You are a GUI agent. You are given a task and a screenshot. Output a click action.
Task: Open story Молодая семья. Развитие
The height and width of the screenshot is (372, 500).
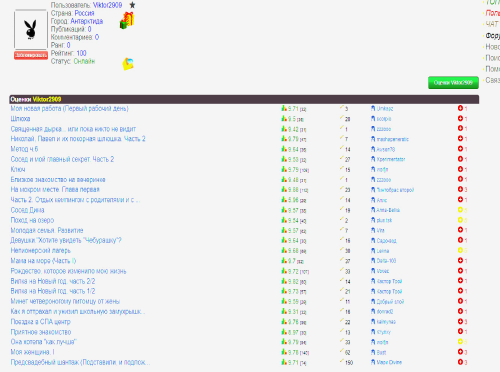point(47,230)
